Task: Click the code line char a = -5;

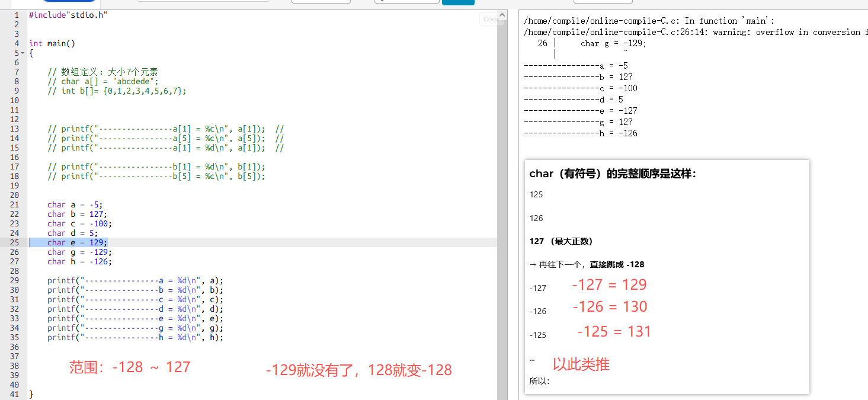Action: pyautogui.click(x=75, y=204)
